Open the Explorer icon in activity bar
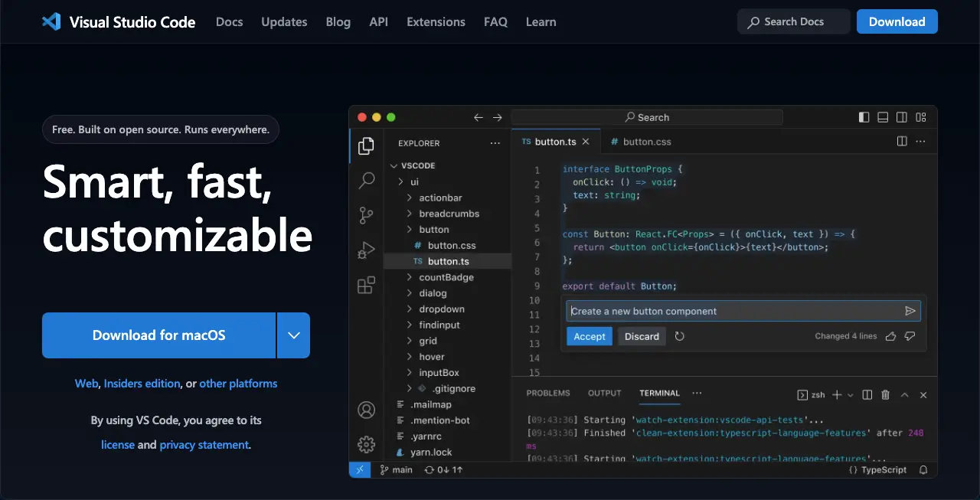 click(x=366, y=145)
